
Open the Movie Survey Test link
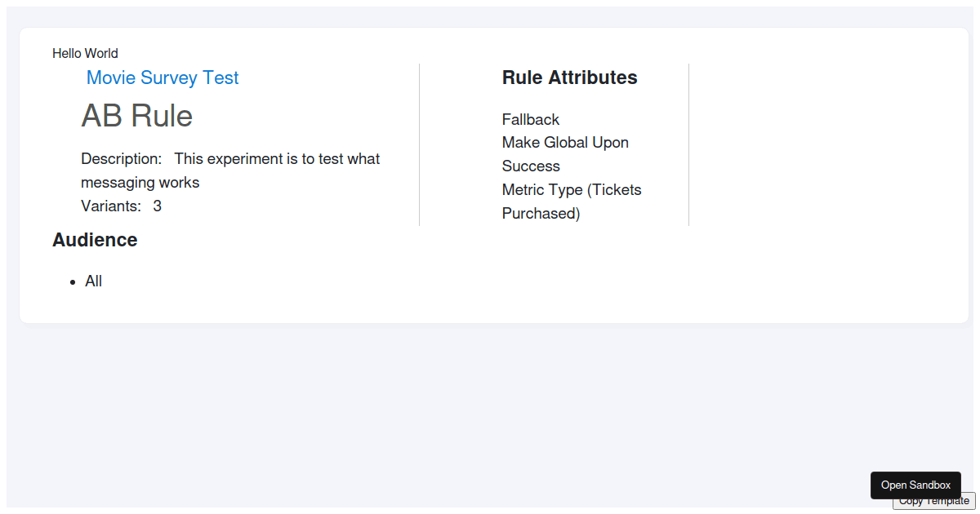click(x=163, y=78)
